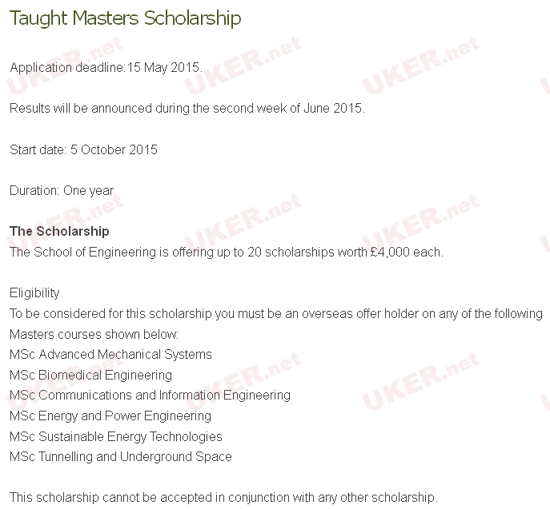Select MSc Biomedical Engineering entry
The image size is (550, 509).
pyautogui.click(x=91, y=375)
